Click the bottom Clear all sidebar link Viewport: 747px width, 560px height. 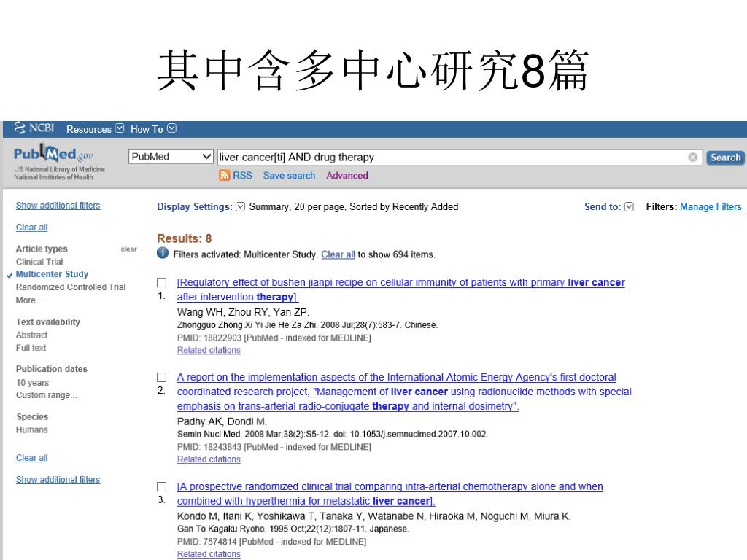point(32,458)
